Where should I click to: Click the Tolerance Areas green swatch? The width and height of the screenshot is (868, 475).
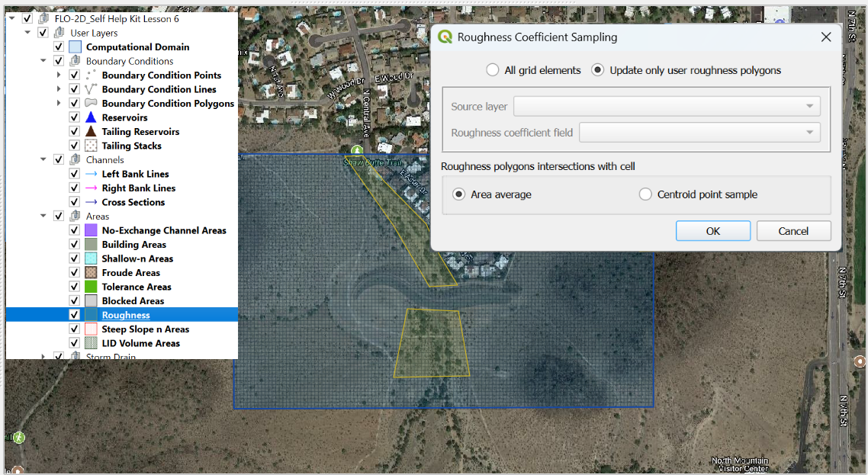[91, 287]
